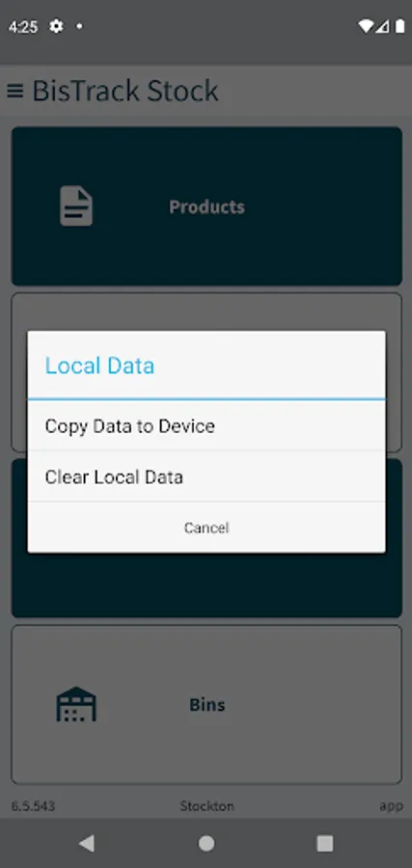Image resolution: width=412 pixels, height=868 pixels.
Task: Tap the Stockton branch label
Action: (206, 806)
